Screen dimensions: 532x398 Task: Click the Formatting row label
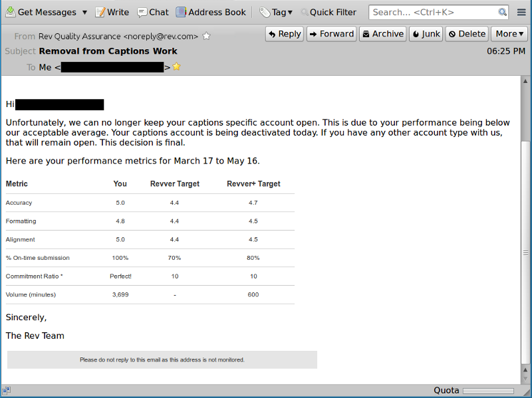21,221
